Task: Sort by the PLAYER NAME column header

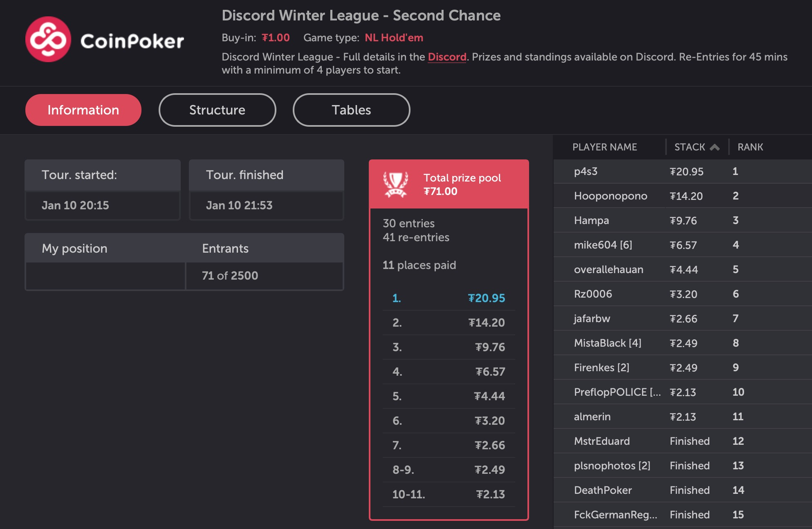Action: tap(604, 147)
